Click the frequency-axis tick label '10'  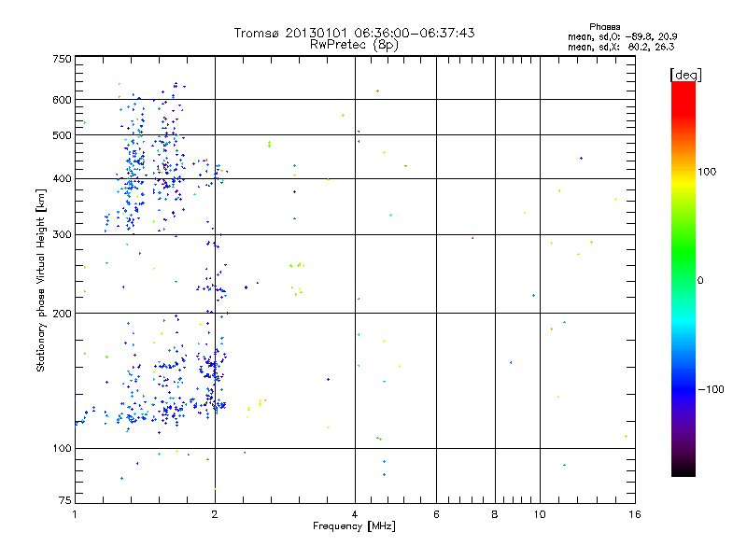[x=540, y=514]
